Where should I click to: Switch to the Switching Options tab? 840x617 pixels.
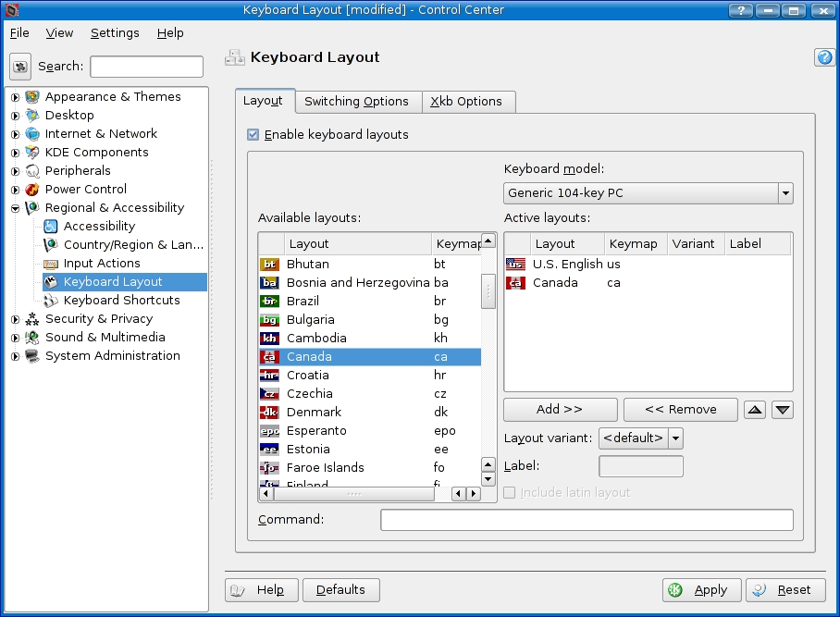click(x=356, y=102)
